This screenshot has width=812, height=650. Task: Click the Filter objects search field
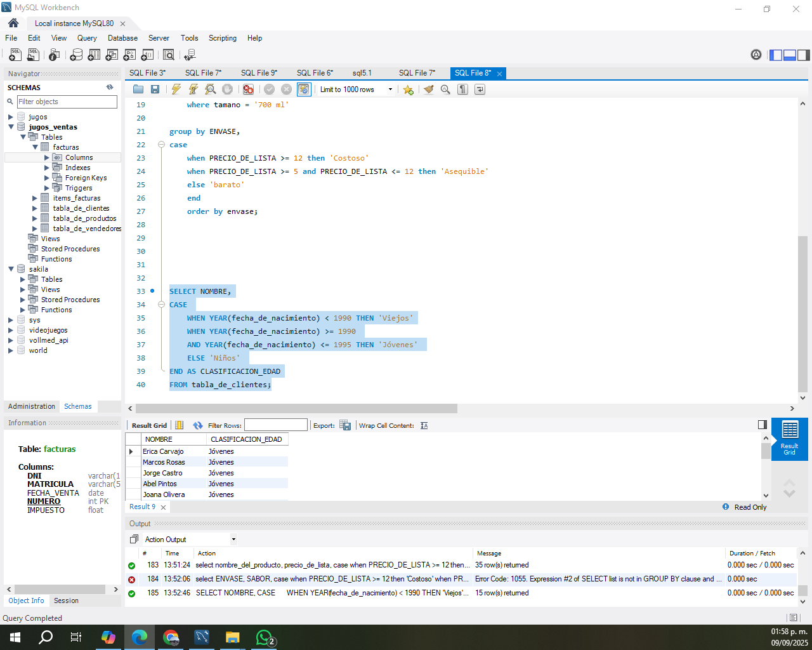[67, 102]
